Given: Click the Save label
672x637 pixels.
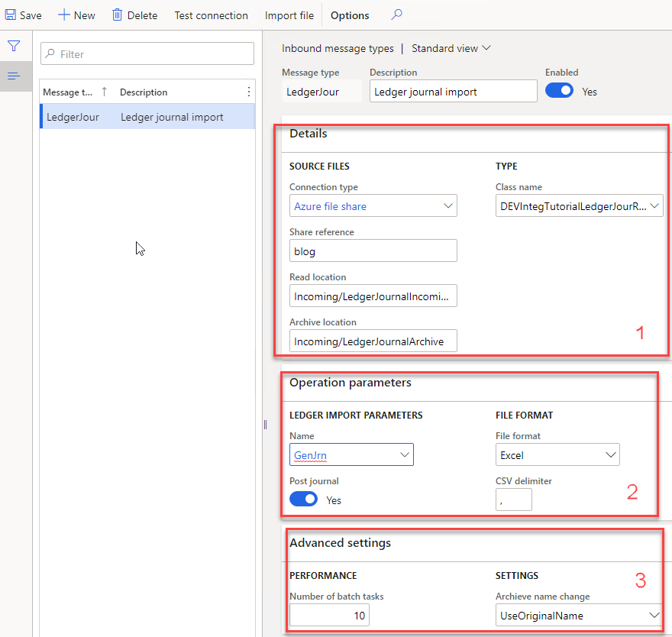Looking at the screenshot, I should (x=31, y=15).
